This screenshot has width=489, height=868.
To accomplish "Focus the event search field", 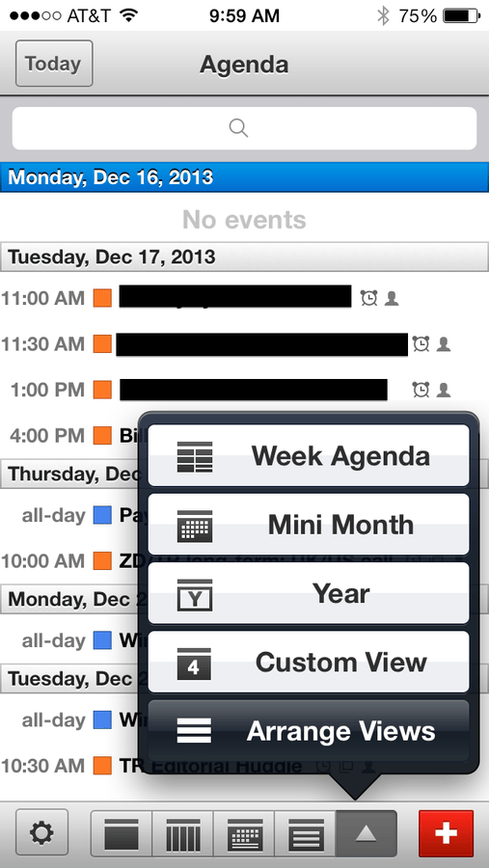I will (244, 128).
